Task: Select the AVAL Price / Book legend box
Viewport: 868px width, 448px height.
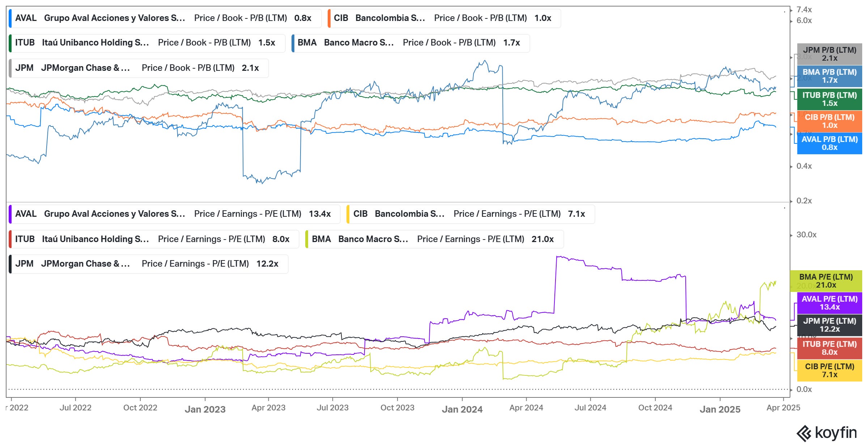Action: (x=165, y=18)
